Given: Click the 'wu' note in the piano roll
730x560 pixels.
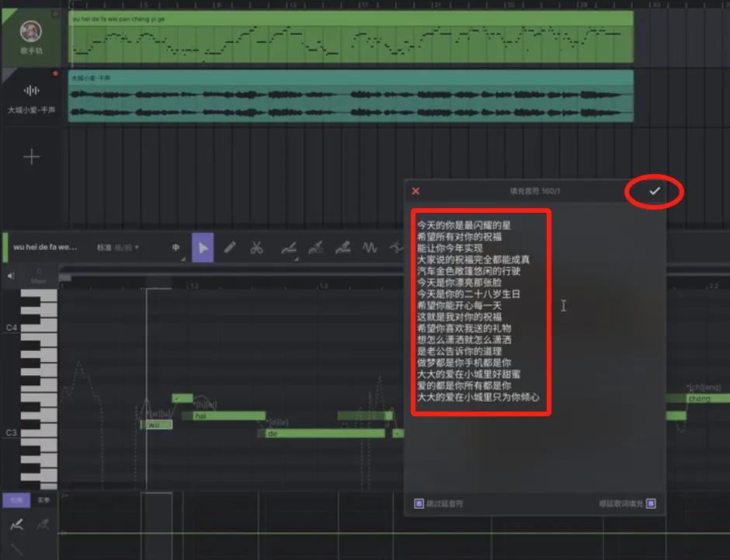Looking at the screenshot, I should 156,425.
